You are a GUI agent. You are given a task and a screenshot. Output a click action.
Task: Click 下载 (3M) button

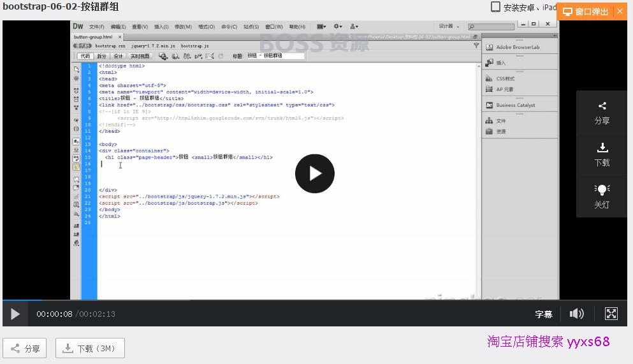90,348
